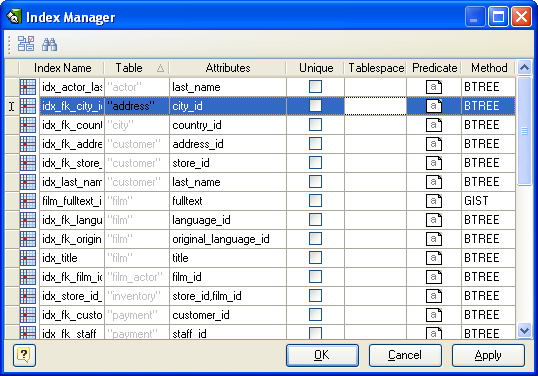Click the row selector of film_fulltext_i row
The width and height of the screenshot is (538, 376).
pyautogui.click(x=12, y=201)
